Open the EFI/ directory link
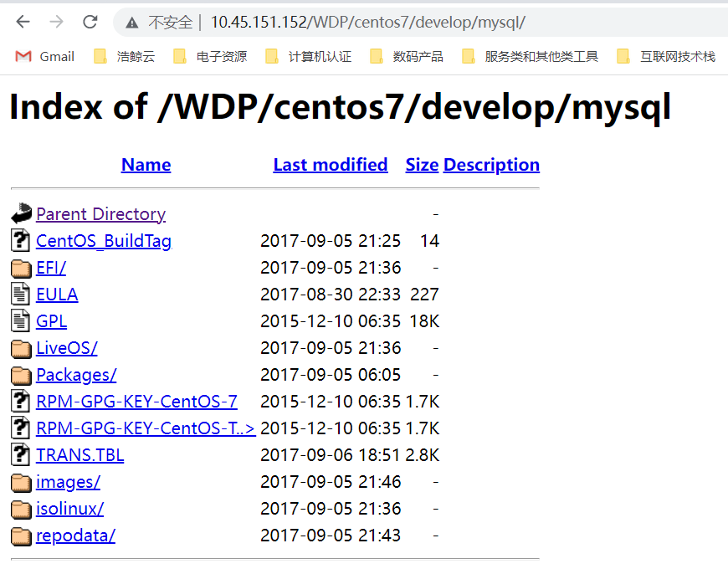This screenshot has width=728, height=574. pyautogui.click(x=51, y=268)
